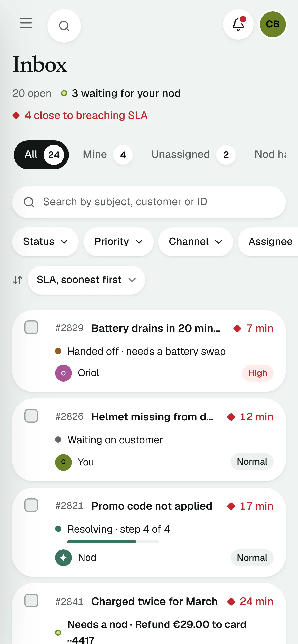Screen dimensions: 298x644
Task: Click ticket ID #2826
Action: tap(70, 417)
